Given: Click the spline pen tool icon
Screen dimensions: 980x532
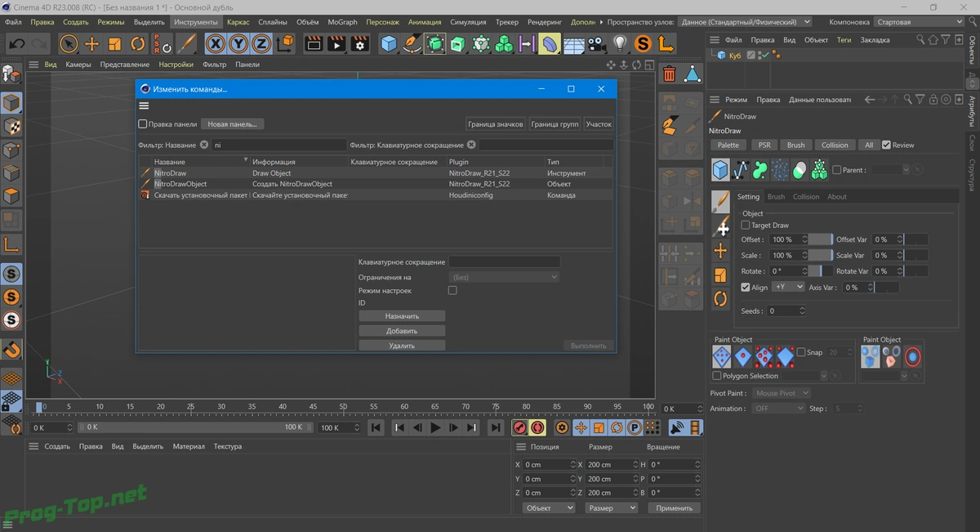Looking at the screenshot, I should pos(412,43).
